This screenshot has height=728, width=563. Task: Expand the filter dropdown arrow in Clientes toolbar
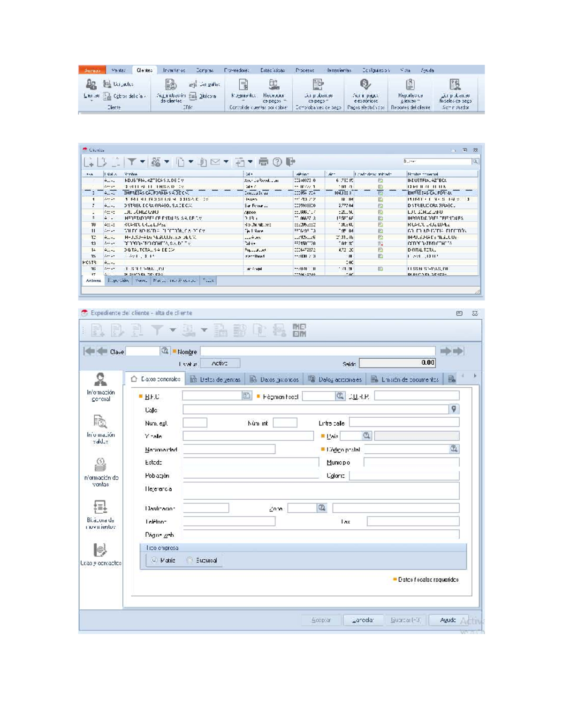click(142, 162)
